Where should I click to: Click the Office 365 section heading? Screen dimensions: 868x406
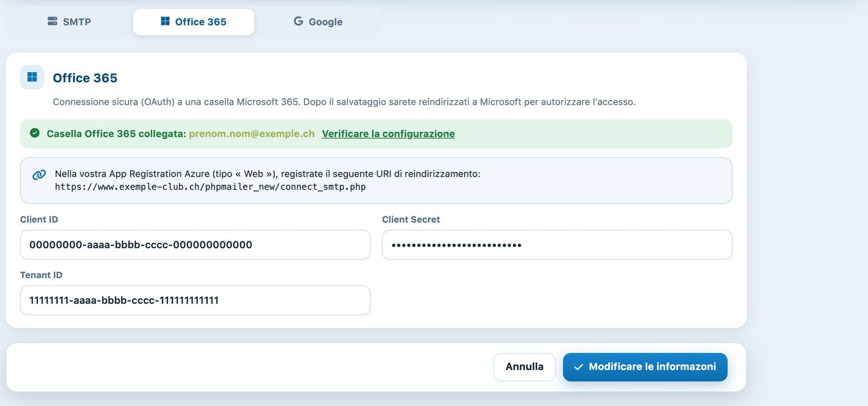point(85,78)
